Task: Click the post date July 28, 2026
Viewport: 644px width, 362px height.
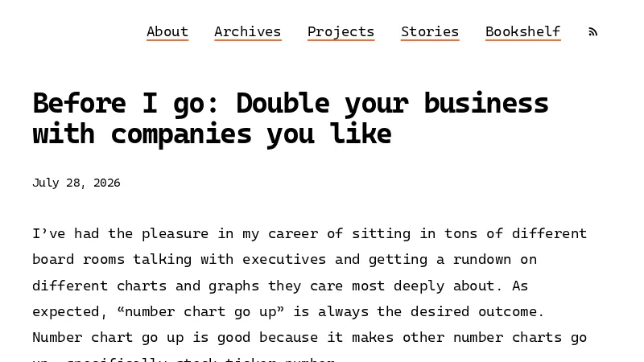Action: [x=76, y=183]
